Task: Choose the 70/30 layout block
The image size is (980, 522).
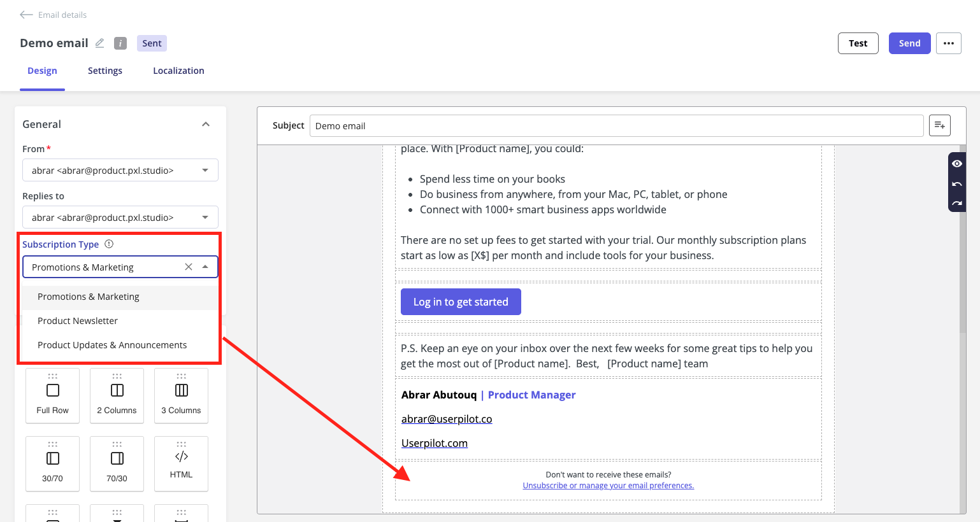Action: (x=117, y=463)
